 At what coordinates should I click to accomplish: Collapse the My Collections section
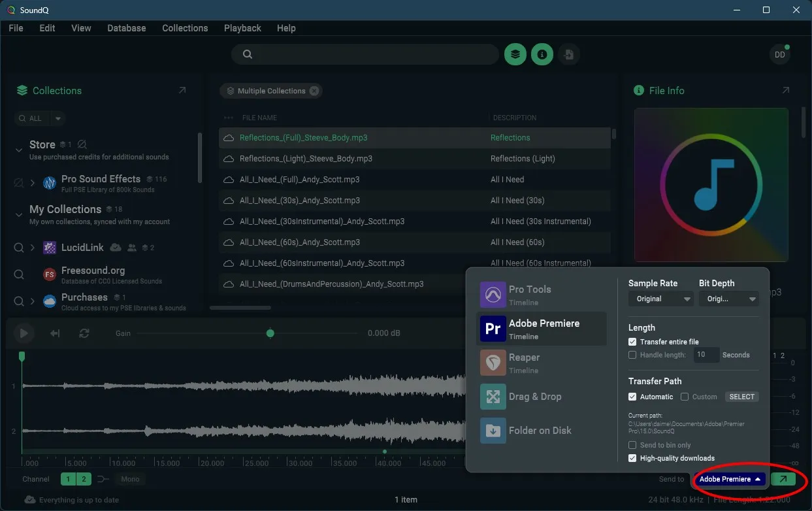click(x=18, y=214)
